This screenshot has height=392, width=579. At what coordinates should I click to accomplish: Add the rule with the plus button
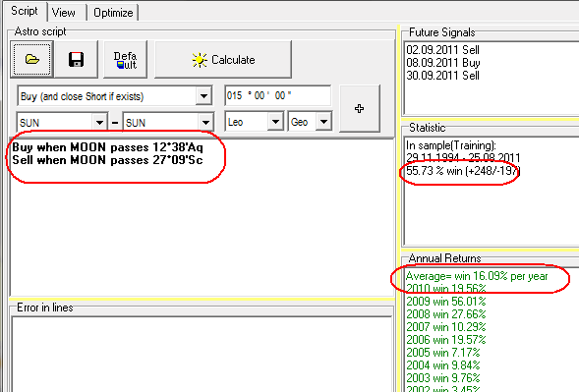pos(359,108)
